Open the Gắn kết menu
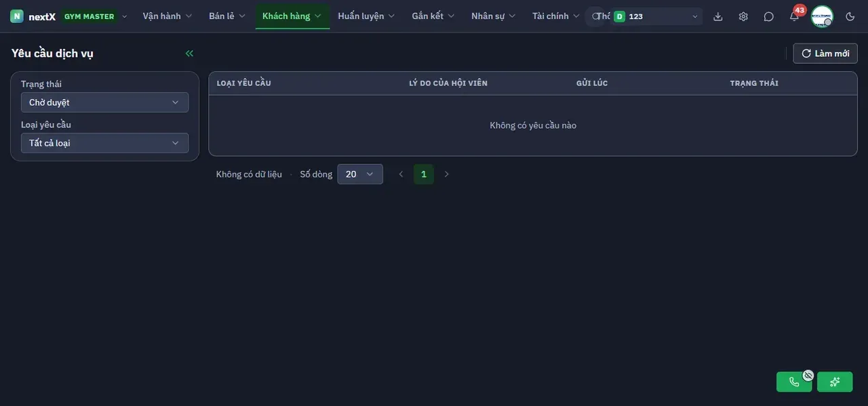Image resolution: width=868 pixels, height=406 pixels. coord(433,16)
